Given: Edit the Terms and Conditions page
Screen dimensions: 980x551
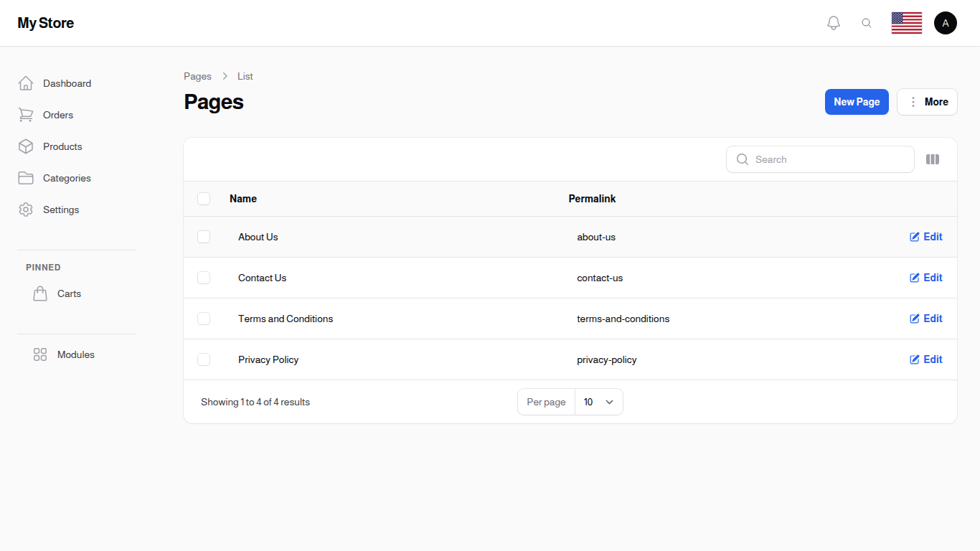Looking at the screenshot, I should point(925,319).
